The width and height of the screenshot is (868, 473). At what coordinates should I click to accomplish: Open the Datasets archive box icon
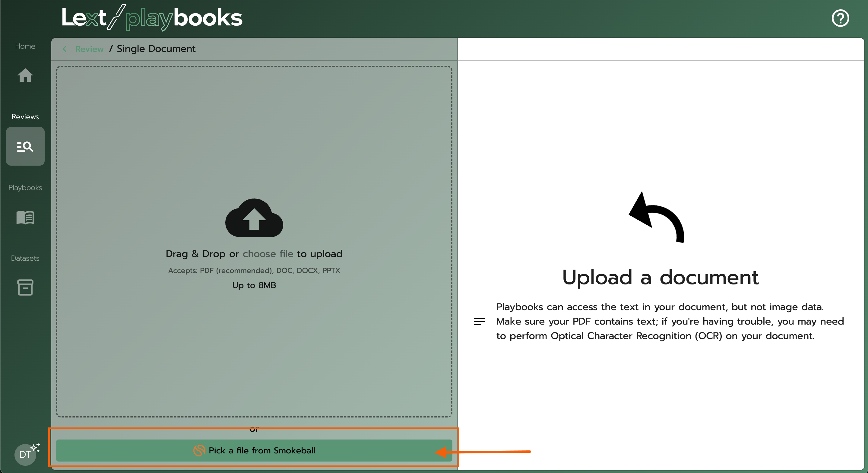coord(25,287)
